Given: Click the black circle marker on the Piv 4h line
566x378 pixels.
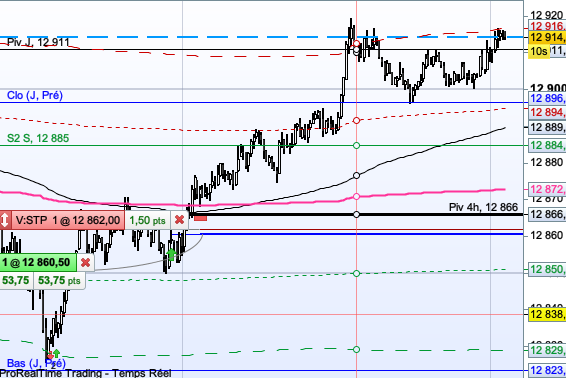Looking at the screenshot, I should (x=356, y=214).
